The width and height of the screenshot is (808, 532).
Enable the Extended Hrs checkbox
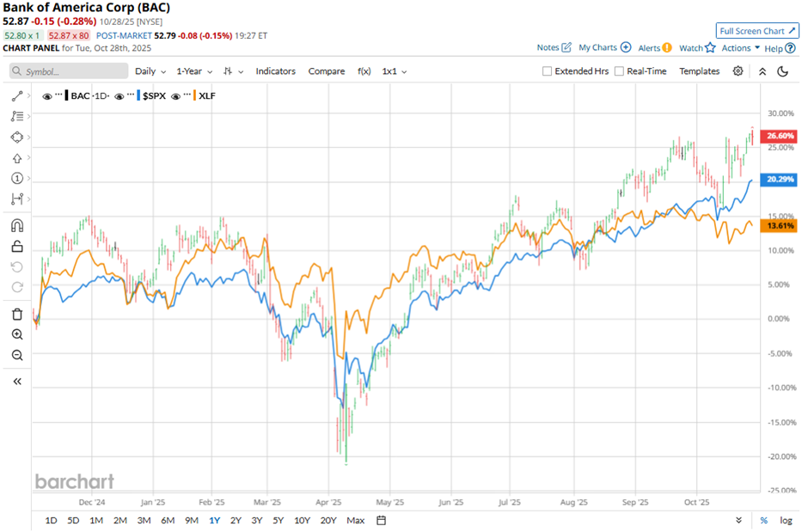point(548,71)
